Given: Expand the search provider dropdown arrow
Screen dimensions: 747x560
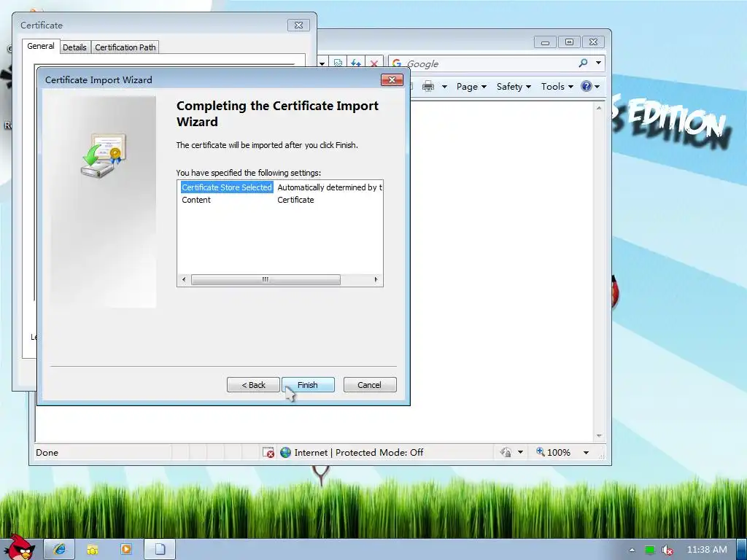Looking at the screenshot, I should point(598,63).
